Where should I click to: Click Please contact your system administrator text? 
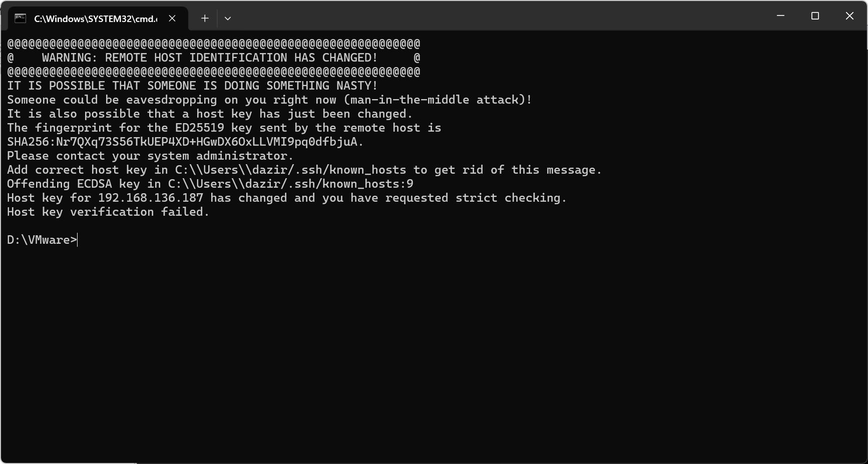tap(150, 156)
